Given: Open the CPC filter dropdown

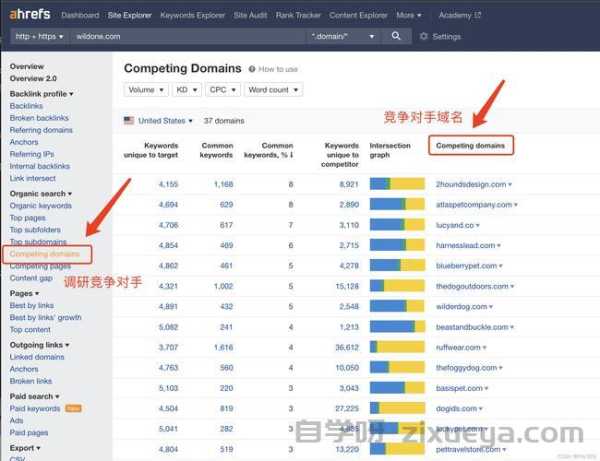Looking at the screenshot, I should point(222,90).
